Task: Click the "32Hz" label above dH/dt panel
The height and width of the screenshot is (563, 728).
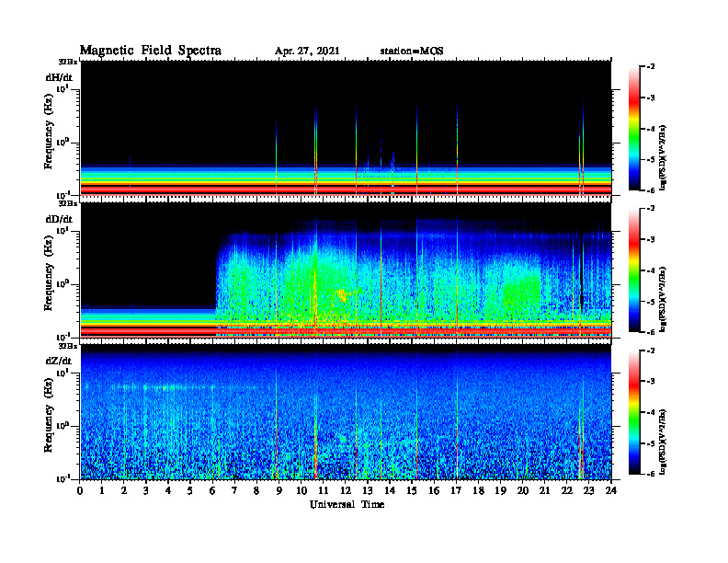Action: (68, 62)
